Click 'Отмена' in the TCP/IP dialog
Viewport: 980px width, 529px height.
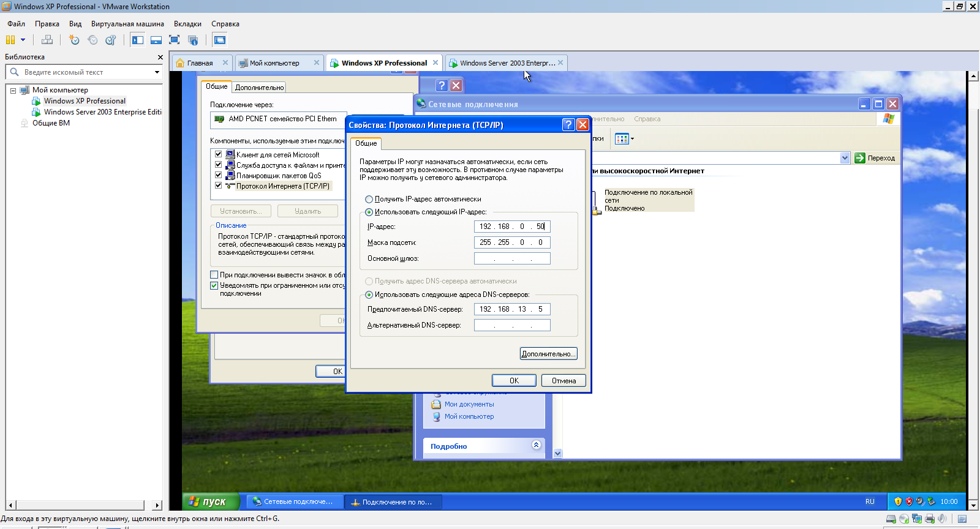563,381
